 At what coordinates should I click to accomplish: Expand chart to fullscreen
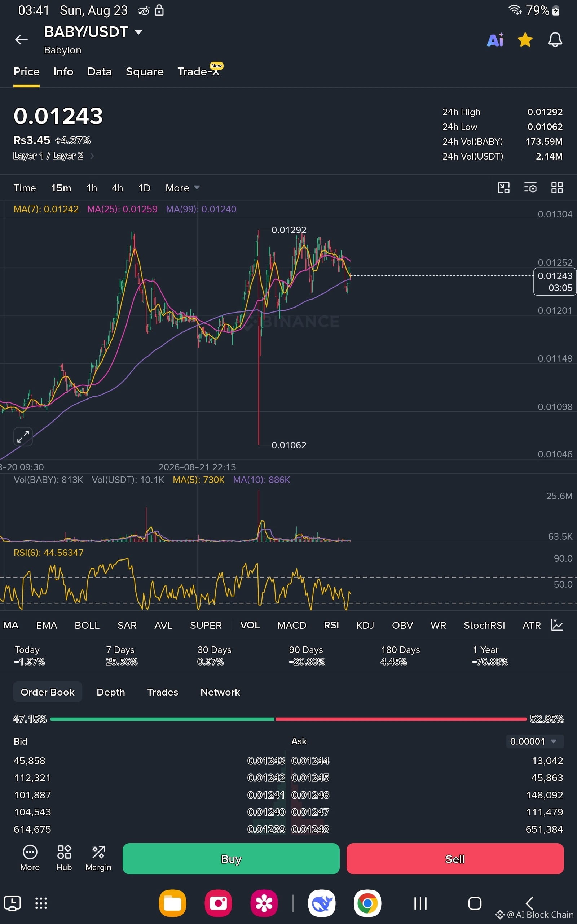[x=23, y=436]
